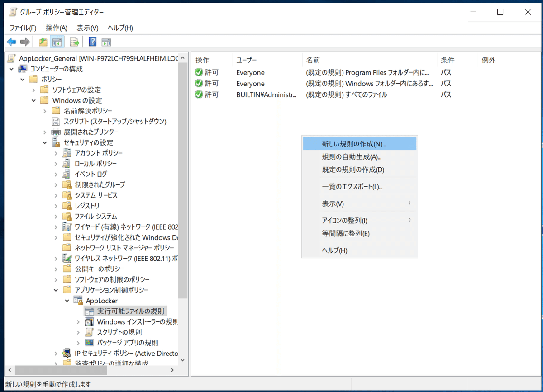Sort by the 条件 column header
543x392 pixels.
click(x=457, y=60)
